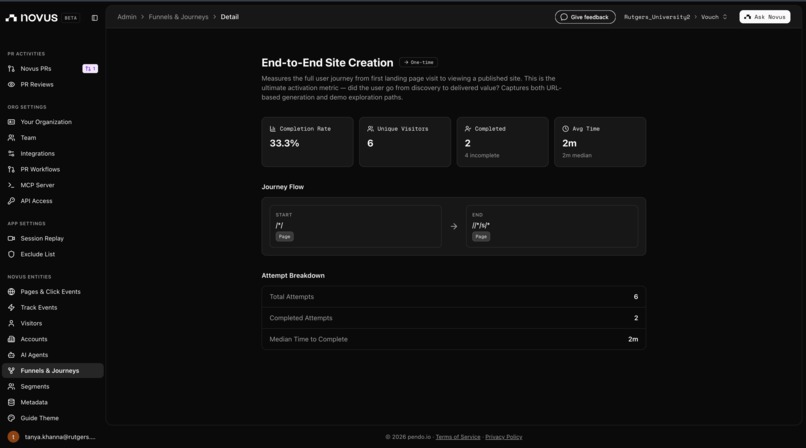Click the MCP Server terminal icon

pos(11,185)
